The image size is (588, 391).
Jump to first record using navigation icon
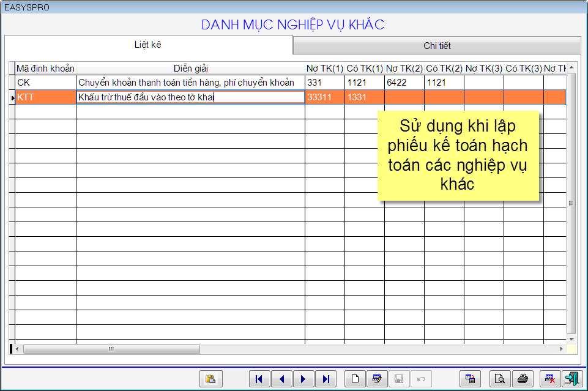[x=259, y=379]
